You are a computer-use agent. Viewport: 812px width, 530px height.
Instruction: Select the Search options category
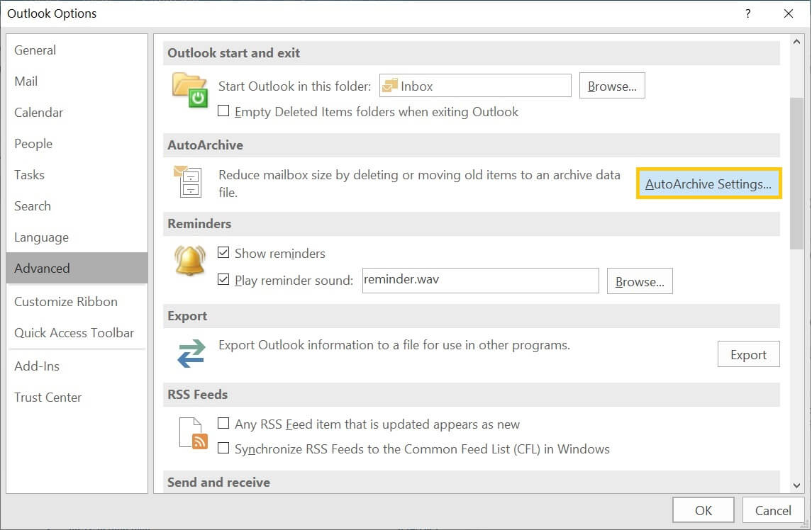(77, 206)
